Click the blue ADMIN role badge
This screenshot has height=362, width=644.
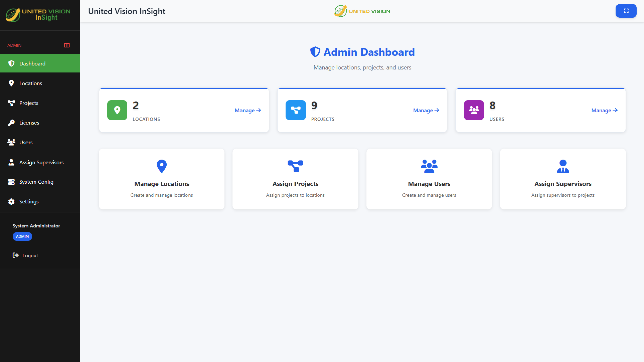click(x=22, y=236)
